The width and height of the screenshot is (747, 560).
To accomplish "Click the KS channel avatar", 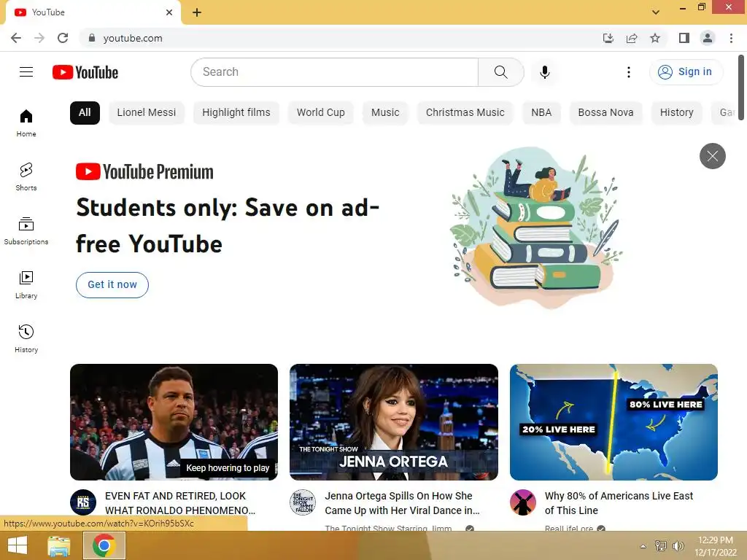I will pyautogui.click(x=83, y=502).
